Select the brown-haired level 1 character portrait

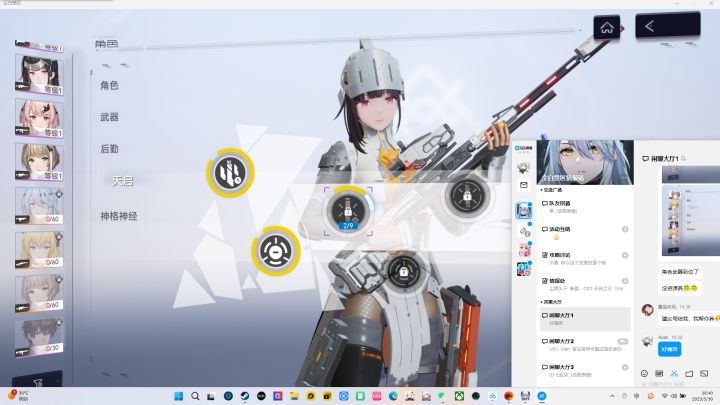(x=39, y=161)
